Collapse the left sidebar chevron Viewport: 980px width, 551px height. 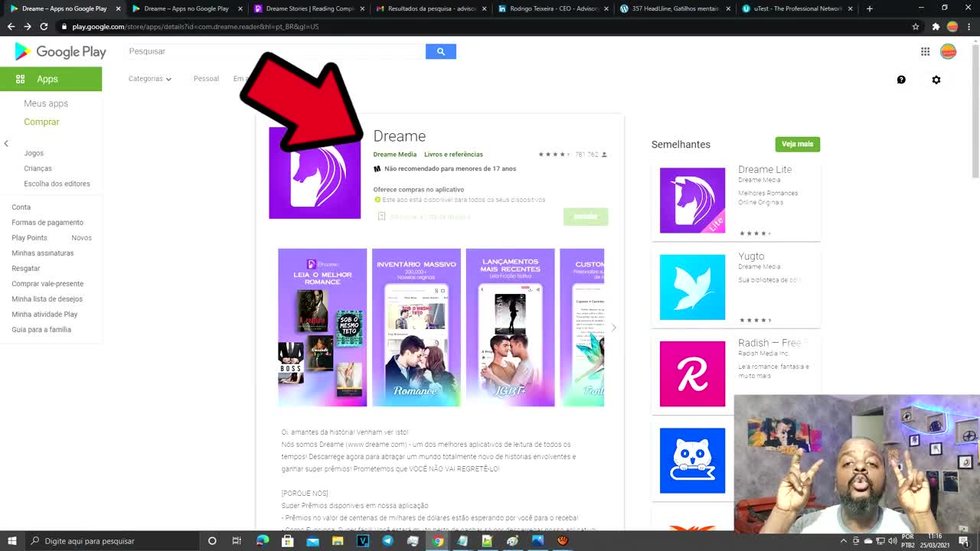(6, 144)
